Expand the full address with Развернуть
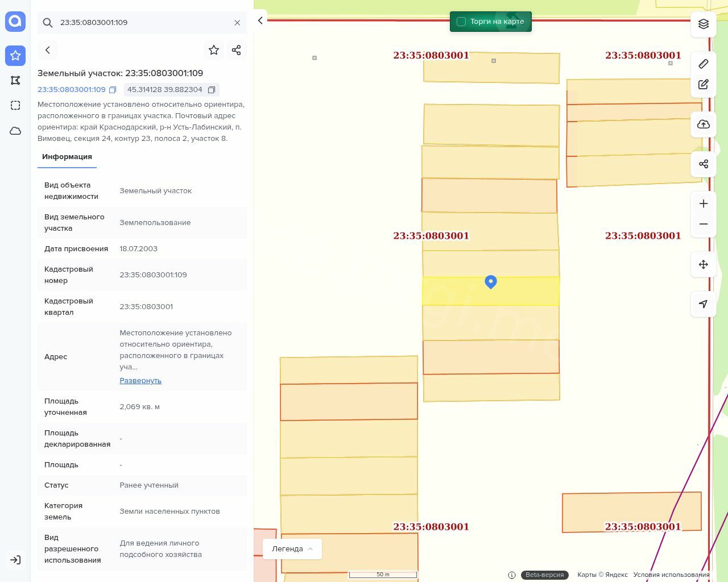Image resolution: width=728 pixels, height=582 pixels. click(140, 381)
